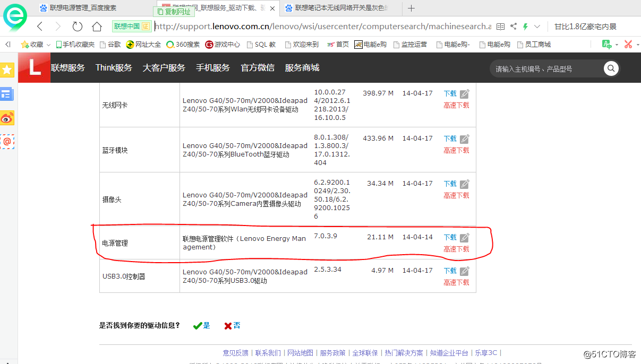This screenshot has width=641, height=364.
Task: Close the Lenovo support tab
Action: click(272, 8)
